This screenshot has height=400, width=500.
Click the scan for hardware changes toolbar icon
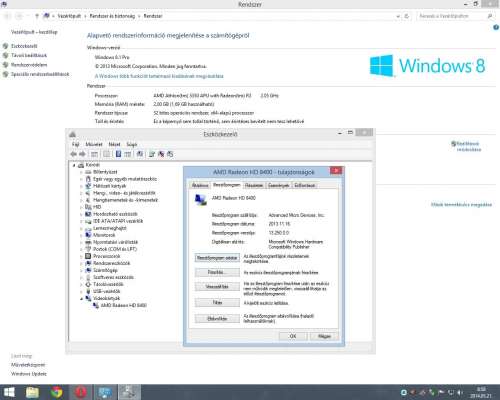pyautogui.click(x=140, y=154)
